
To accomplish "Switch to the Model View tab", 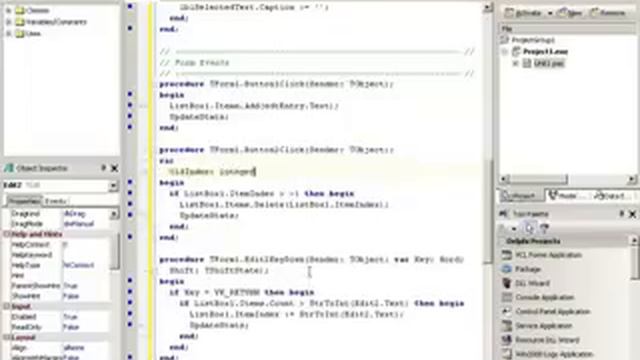I will (x=567, y=196).
